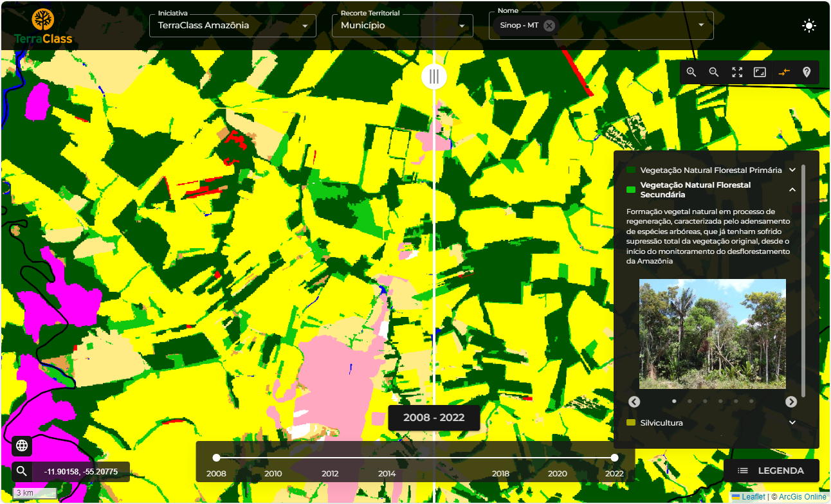
Task: Click the zoom in magnifier icon
Action: tap(691, 73)
